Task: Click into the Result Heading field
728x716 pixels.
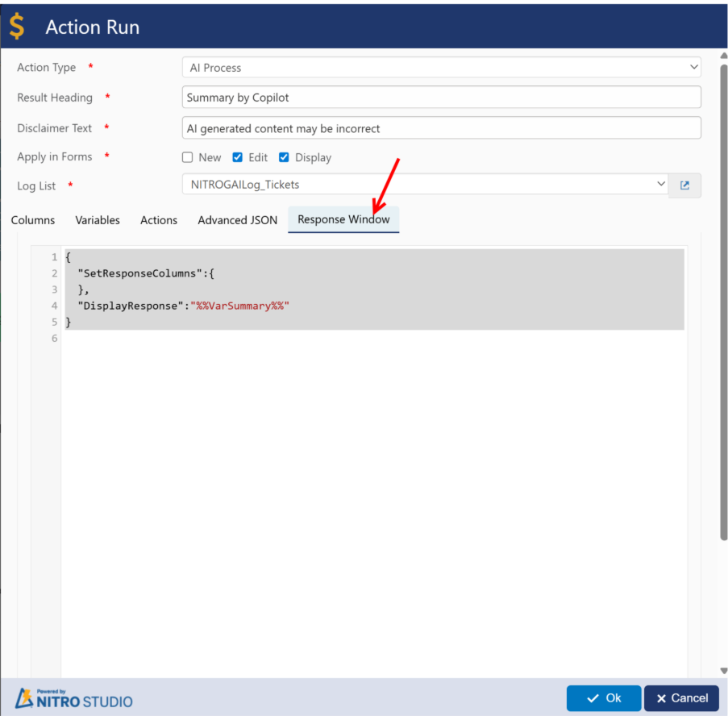Action: 441,98
